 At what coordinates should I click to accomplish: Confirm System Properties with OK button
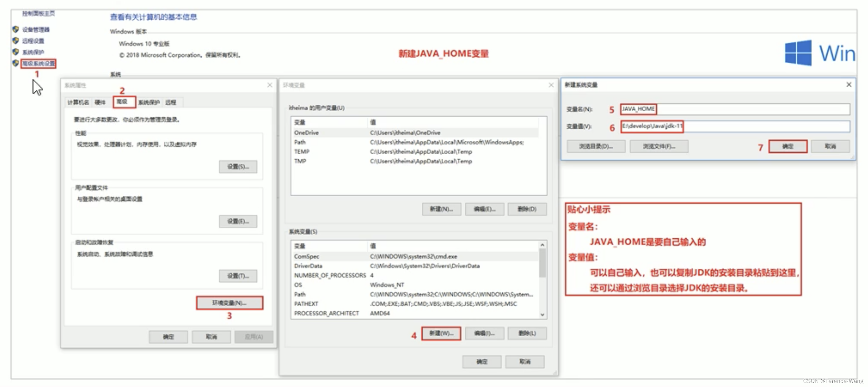(168, 337)
